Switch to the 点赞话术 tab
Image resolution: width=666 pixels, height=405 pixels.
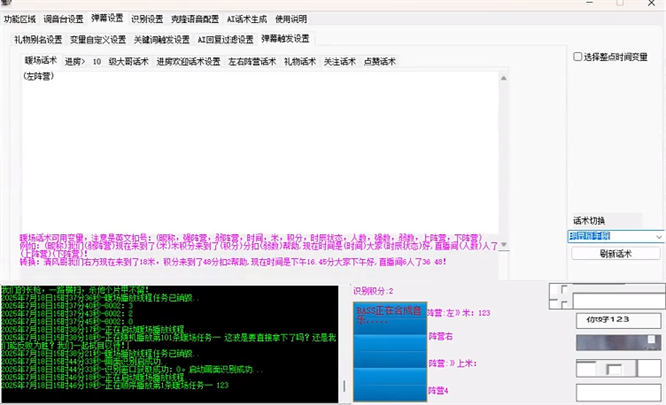[x=380, y=62]
